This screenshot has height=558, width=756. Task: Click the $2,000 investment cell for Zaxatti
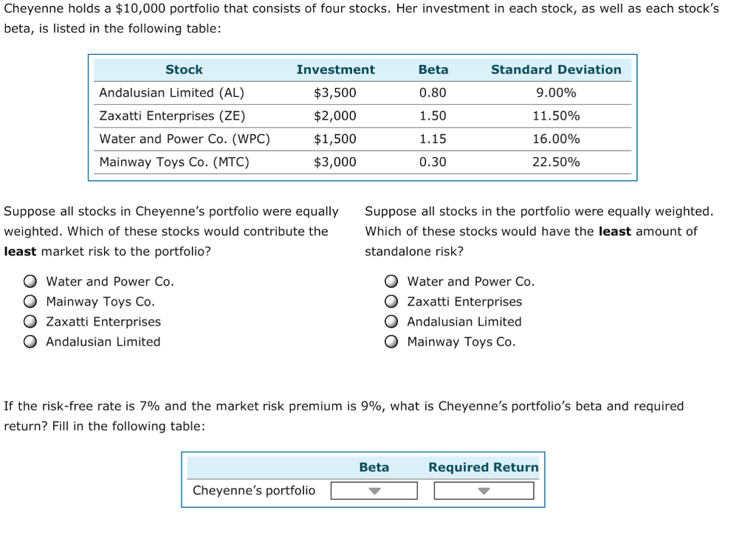(336, 116)
